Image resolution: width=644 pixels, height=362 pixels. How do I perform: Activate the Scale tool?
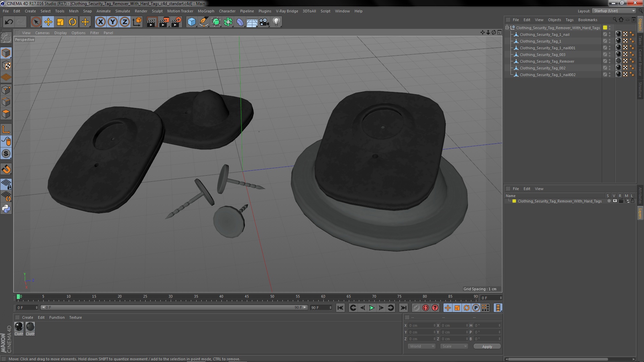60,22
